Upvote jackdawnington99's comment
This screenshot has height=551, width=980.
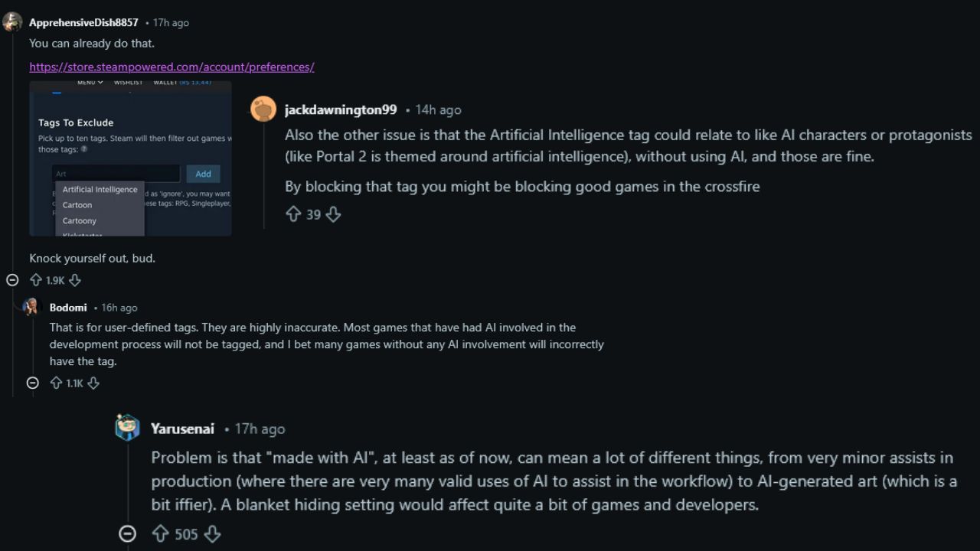[293, 214]
